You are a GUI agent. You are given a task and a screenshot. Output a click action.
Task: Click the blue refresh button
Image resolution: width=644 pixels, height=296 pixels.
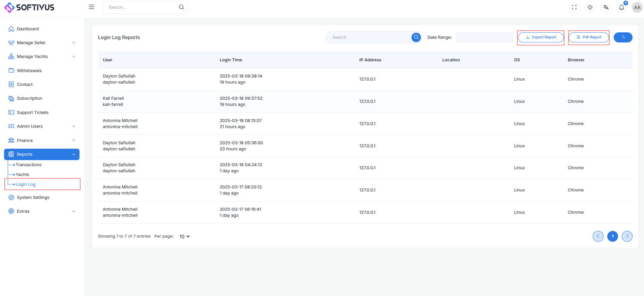pos(623,37)
